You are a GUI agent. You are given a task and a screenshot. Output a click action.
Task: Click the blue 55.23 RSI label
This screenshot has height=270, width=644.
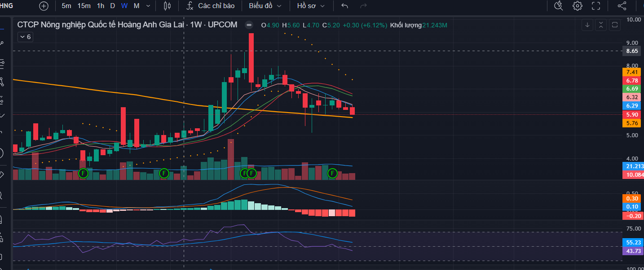coord(632,242)
